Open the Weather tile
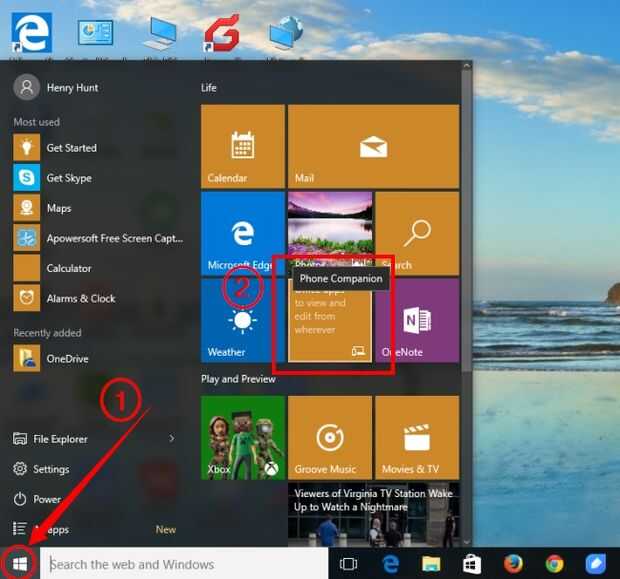 243,321
